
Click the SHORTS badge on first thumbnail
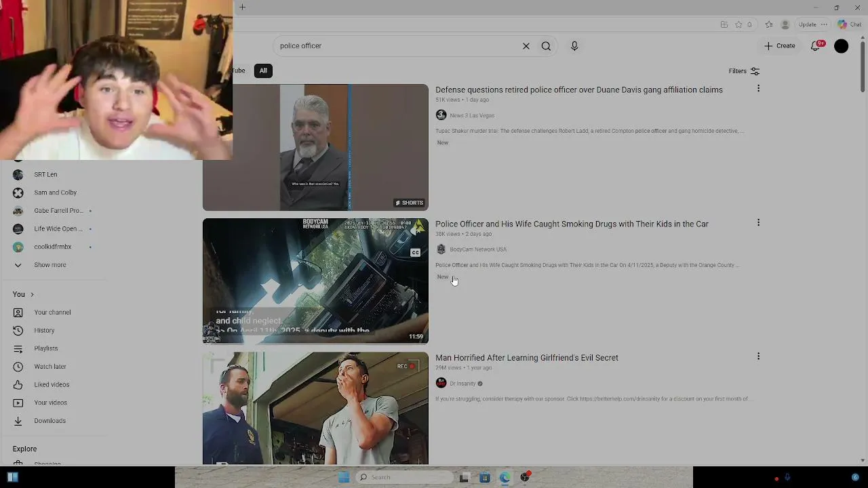pyautogui.click(x=410, y=203)
